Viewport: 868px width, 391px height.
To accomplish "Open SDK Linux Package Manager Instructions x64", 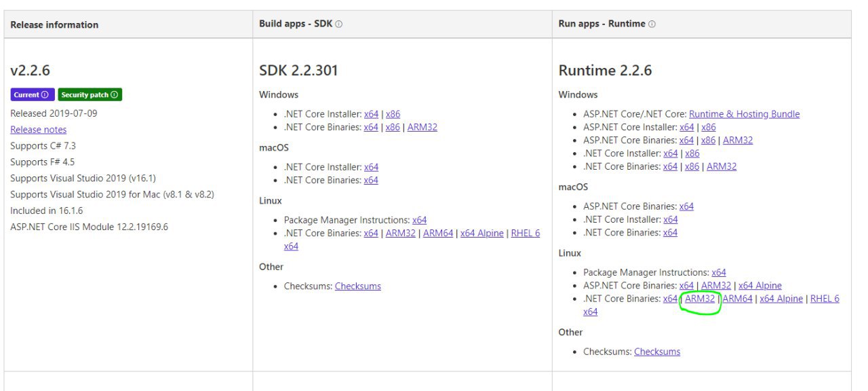I will [x=420, y=220].
